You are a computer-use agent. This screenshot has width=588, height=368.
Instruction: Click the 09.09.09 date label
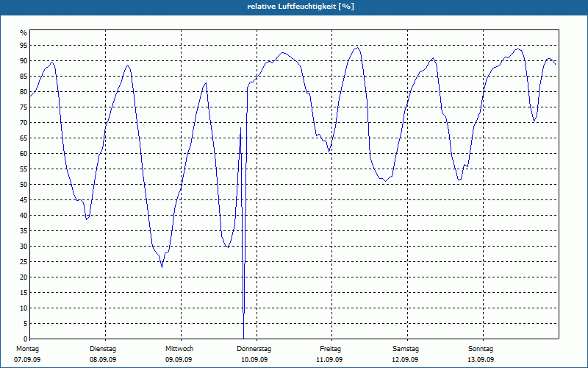point(179,360)
